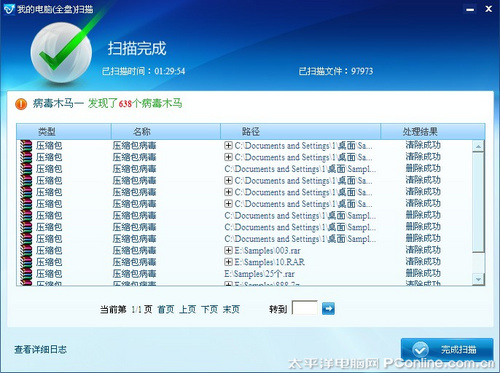Screen dimensions: 500x373
Task: Expand the second C:\Documents and Settings entry
Action: click(228, 157)
